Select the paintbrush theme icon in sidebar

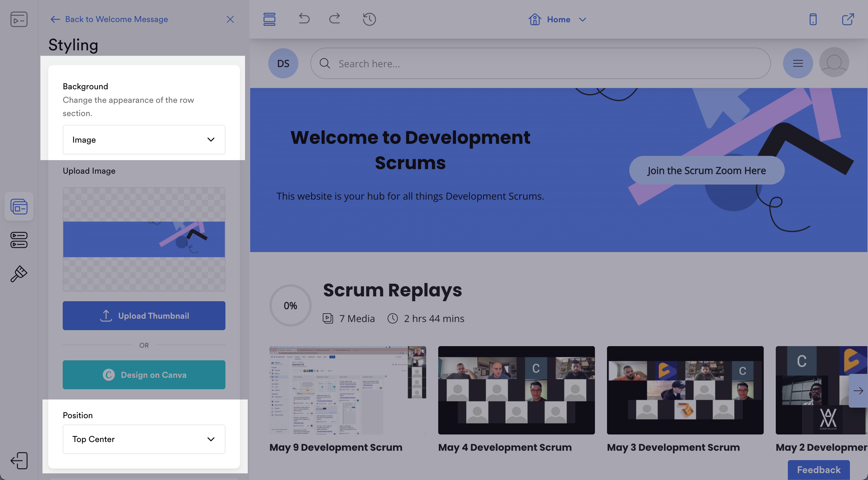(x=19, y=273)
